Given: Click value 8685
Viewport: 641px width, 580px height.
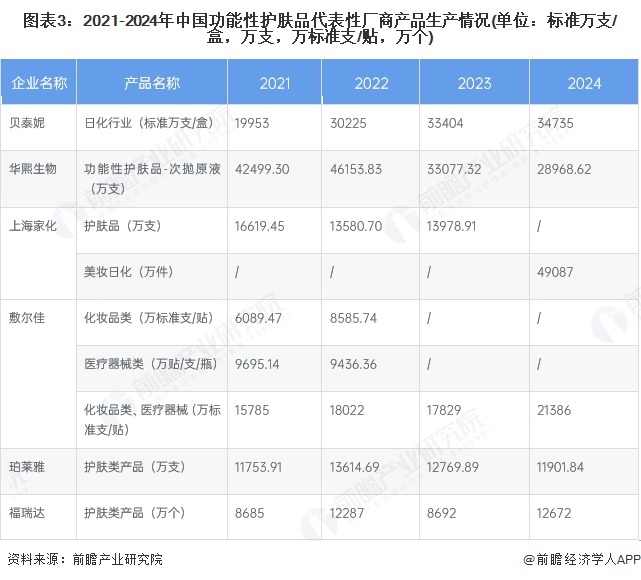Looking at the screenshot, I should pos(249,513).
